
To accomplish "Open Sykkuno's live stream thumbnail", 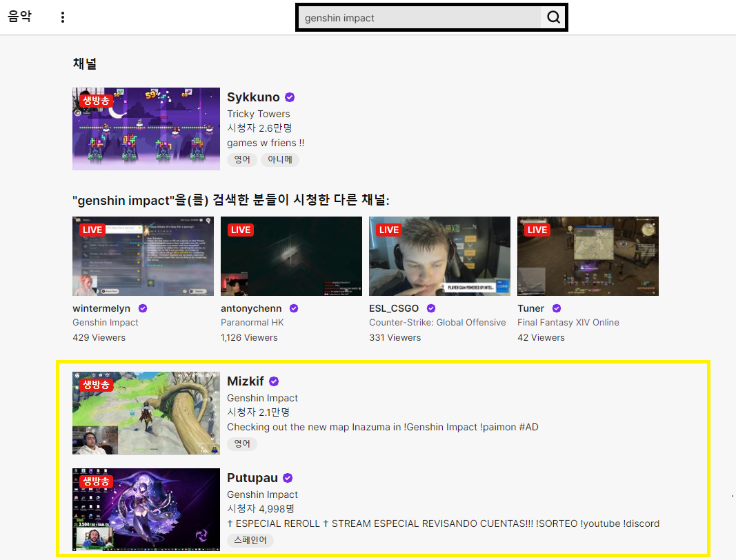I will coord(146,128).
